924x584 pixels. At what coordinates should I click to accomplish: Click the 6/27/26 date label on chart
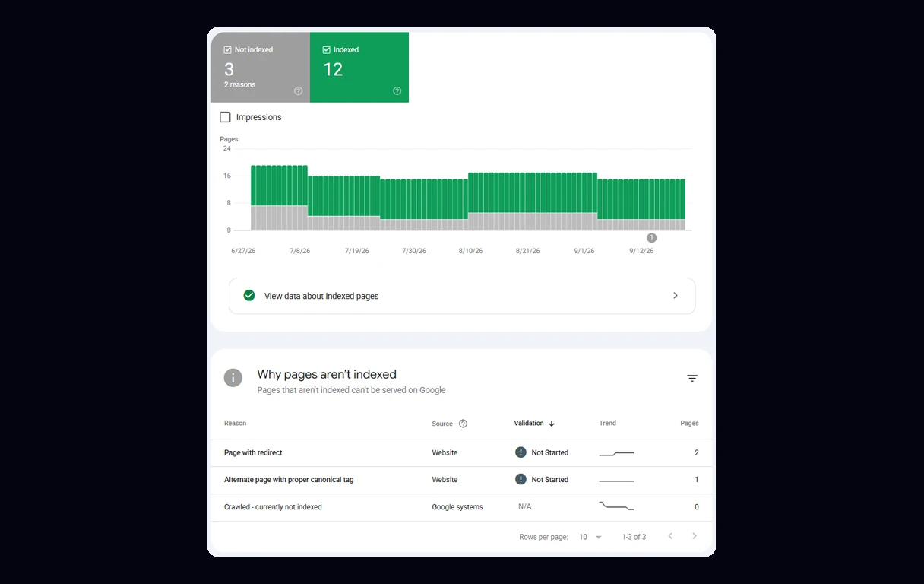click(x=243, y=251)
